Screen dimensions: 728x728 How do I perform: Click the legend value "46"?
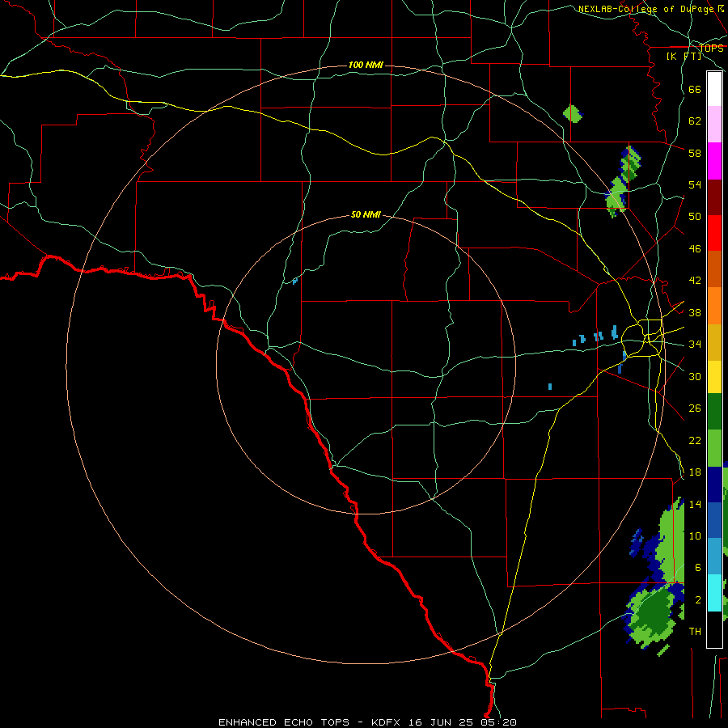[x=695, y=249]
